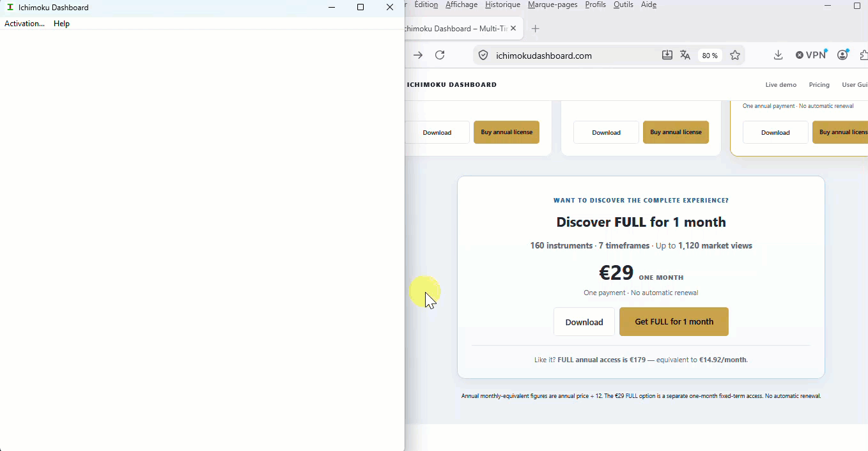This screenshot has width=868, height=451.
Task: Maximize the Ichimoku Dashboard window
Action: pos(360,8)
